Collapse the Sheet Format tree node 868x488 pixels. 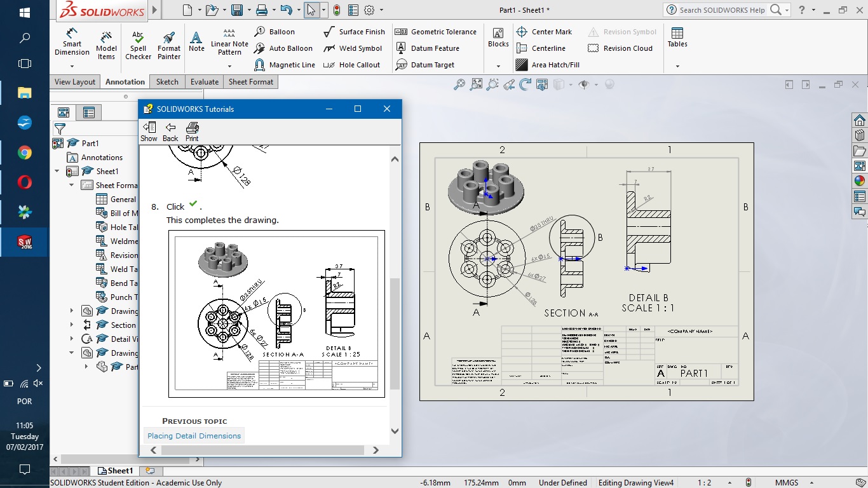click(x=72, y=185)
